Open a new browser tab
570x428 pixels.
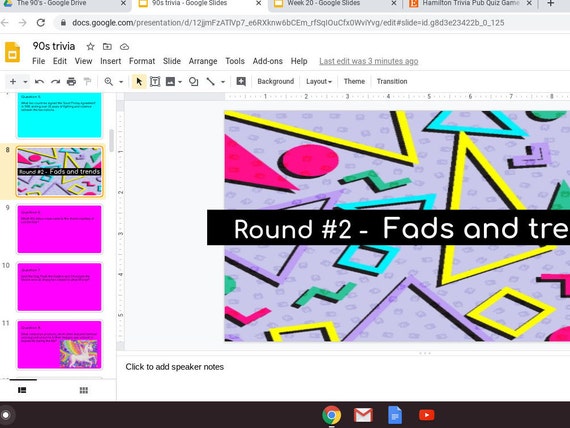point(550,3)
